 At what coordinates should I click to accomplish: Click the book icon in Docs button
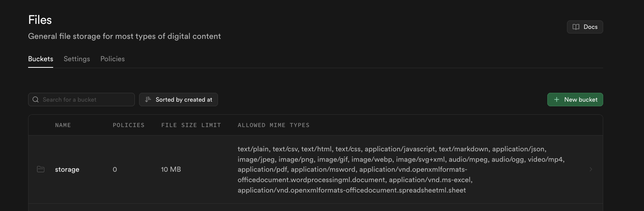576,27
